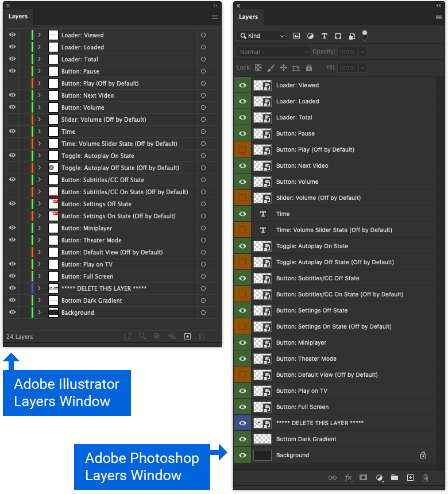Click Bottom Dark Gradient thumbnail in Photoshop
This screenshot has height=494, width=448.
pos(262,439)
